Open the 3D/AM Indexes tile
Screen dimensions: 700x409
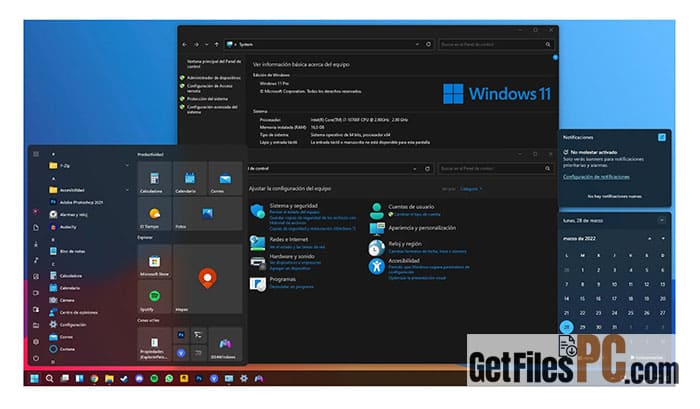click(x=225, y=344)
